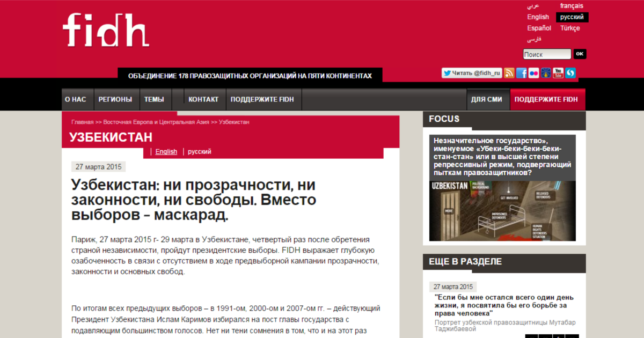This screenshot has width=644, height=338.
Task: Open the ДЛЯ СМИ press section
Action: (487, 99)
